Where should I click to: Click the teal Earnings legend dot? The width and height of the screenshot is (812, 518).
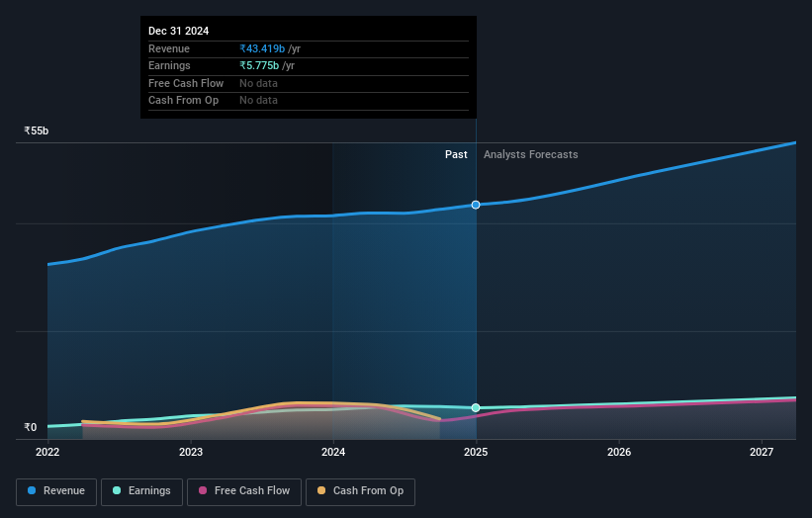117,490
